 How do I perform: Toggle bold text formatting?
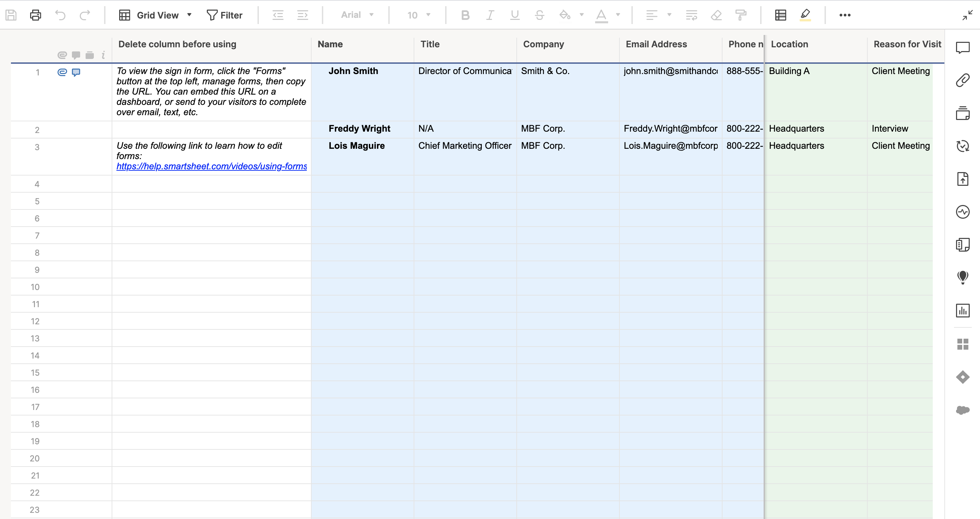(x=465, y=15)
